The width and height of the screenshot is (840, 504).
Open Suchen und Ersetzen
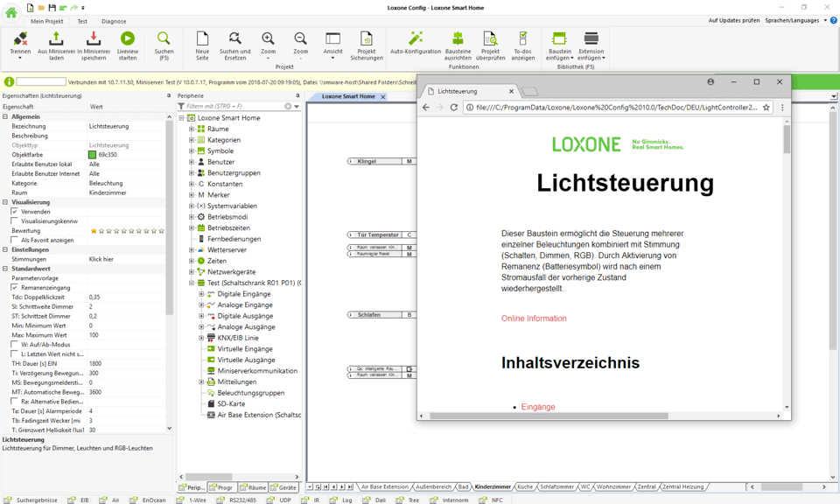click(x=234, y=39)
